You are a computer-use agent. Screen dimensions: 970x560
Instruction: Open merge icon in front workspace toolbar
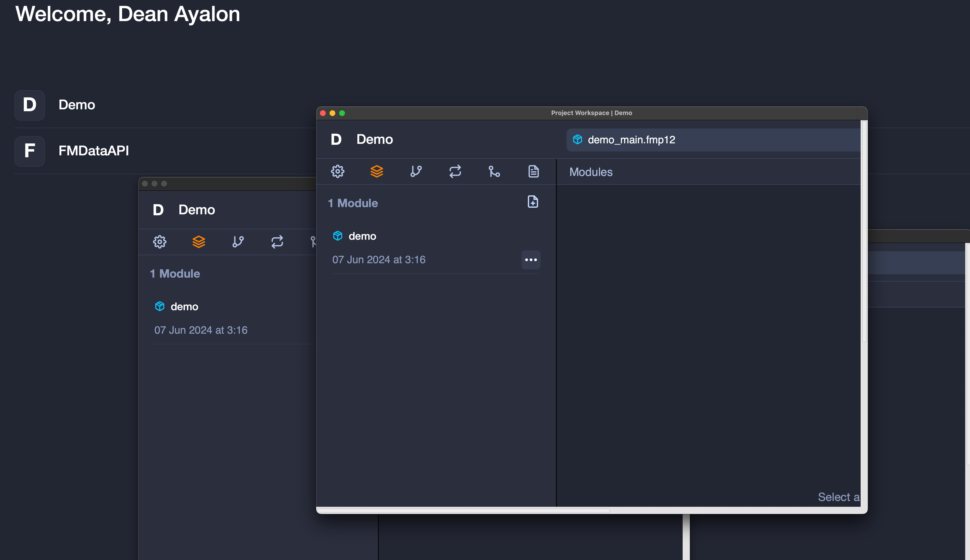tap(494, 171)
